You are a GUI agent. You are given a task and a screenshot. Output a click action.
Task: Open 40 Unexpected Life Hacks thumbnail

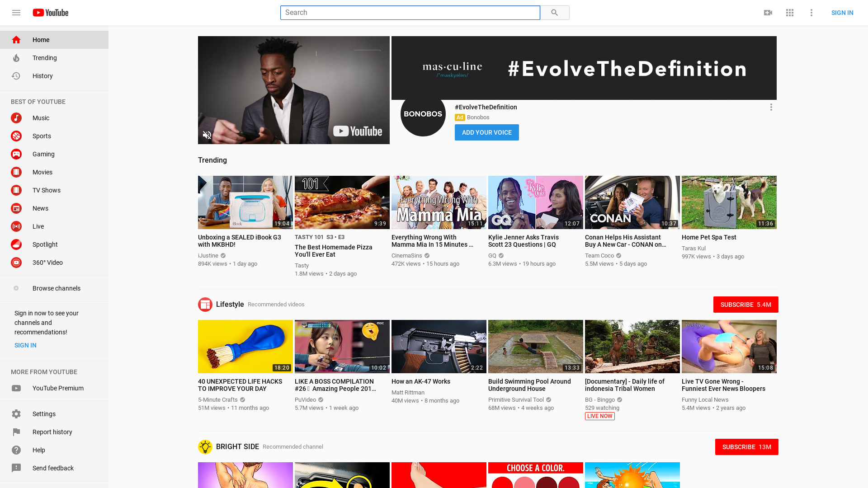pyautogui.click(x=245, y=347)
